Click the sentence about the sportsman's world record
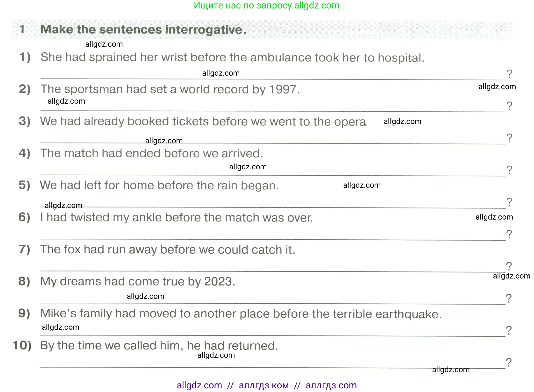This screenshot has height=392, width=534. [x=170, y=89]
